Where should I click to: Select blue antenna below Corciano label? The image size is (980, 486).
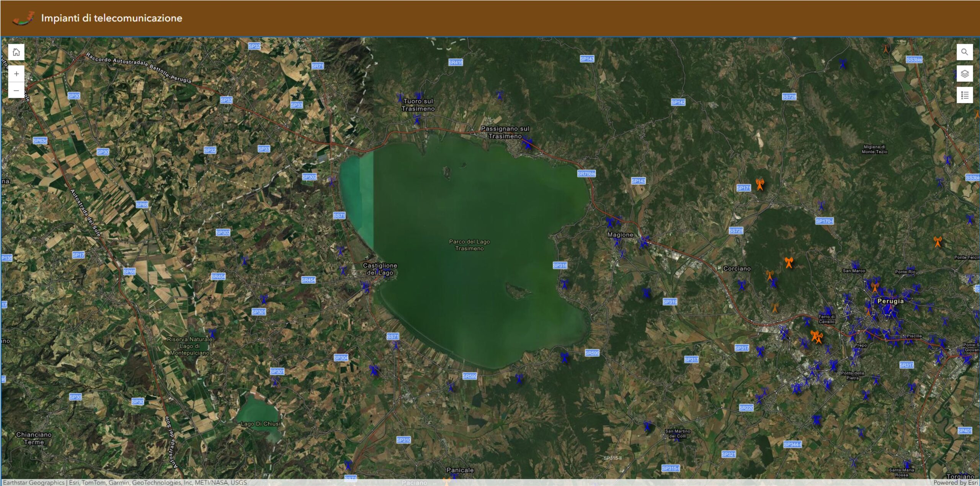point(742,285)
